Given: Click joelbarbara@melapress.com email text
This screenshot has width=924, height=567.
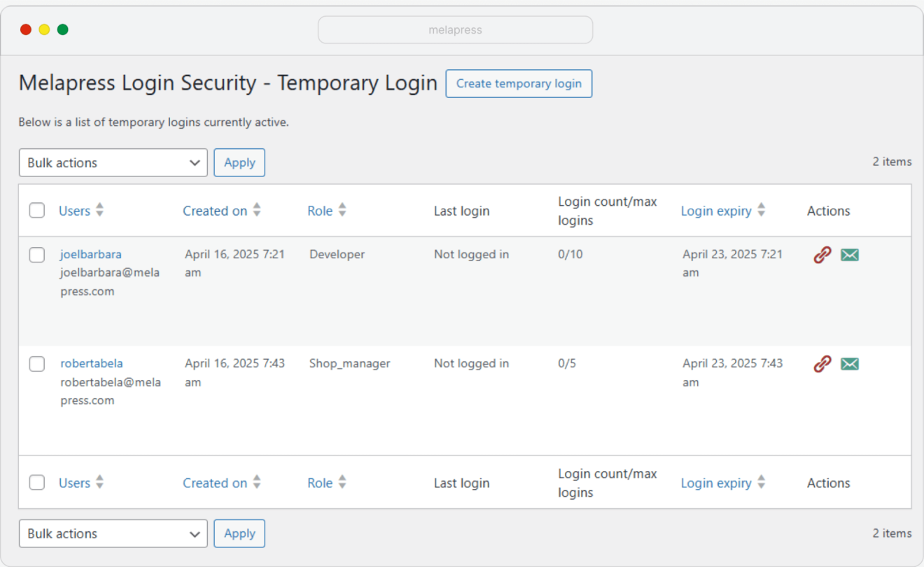Looking at the screenshot, I should click(110, 281).
